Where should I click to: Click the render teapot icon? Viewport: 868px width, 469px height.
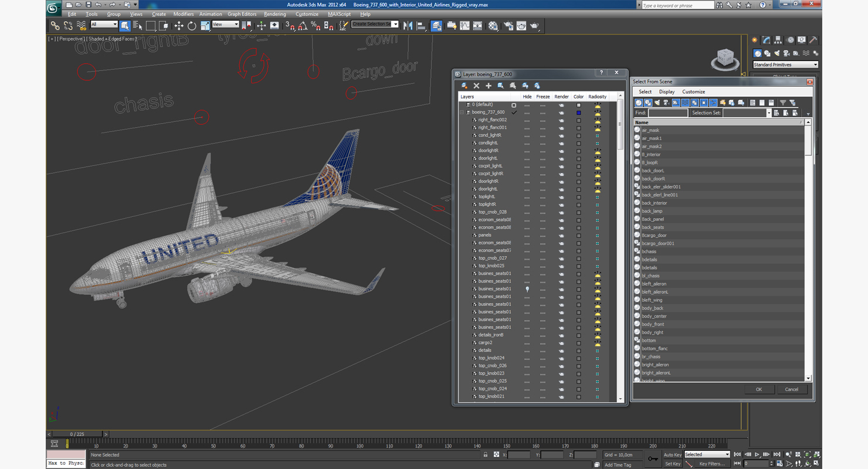click(534, 26)
